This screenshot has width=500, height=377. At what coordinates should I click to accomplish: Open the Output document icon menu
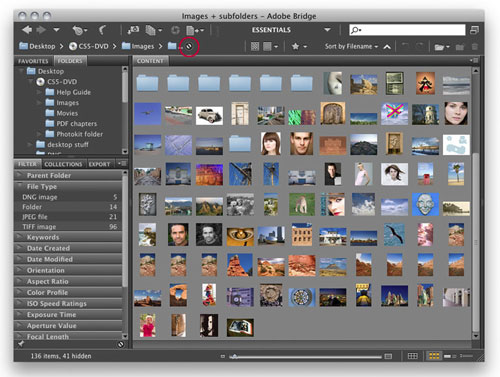coord(195,30)
